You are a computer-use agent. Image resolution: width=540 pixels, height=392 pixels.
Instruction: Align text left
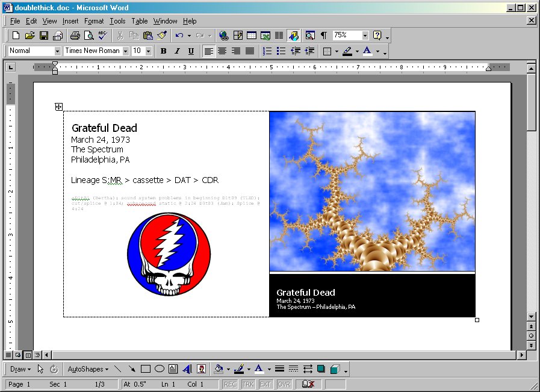pyautogui.click(x=209, y=51)
